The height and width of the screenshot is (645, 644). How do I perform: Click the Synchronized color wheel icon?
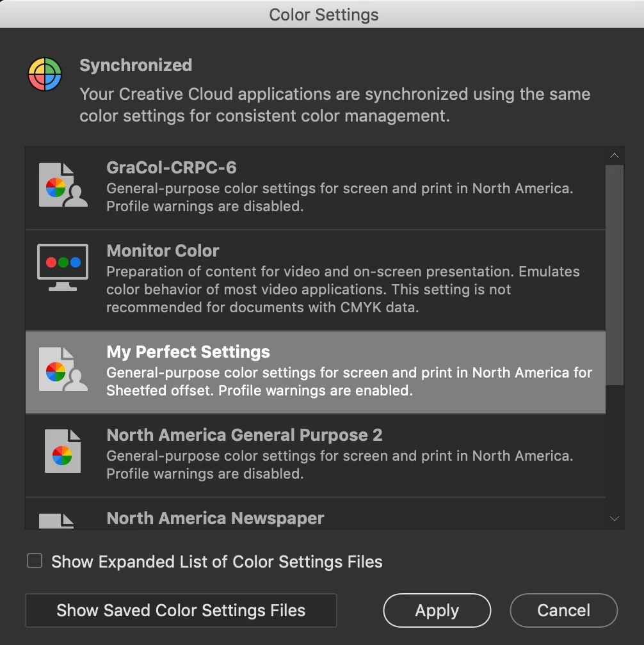45,74
